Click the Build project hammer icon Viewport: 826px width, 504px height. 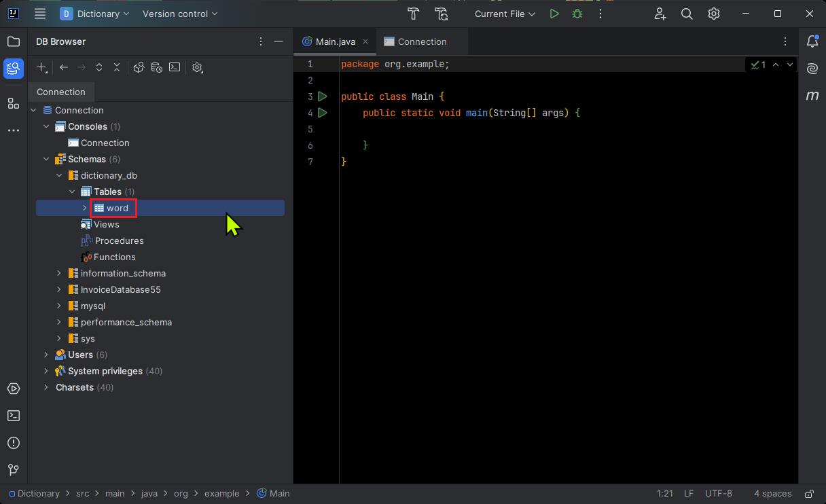[412, 14]
